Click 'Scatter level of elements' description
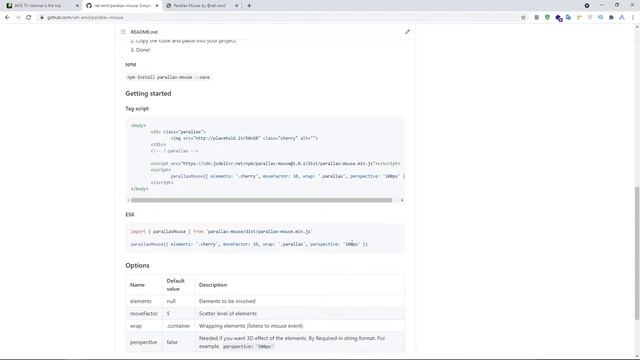The image size is (640, 360). click(228, 313)
